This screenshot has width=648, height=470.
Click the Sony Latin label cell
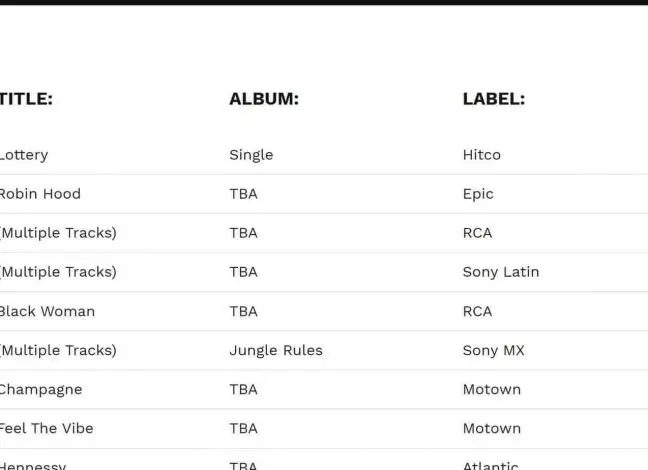coord(500,272)
